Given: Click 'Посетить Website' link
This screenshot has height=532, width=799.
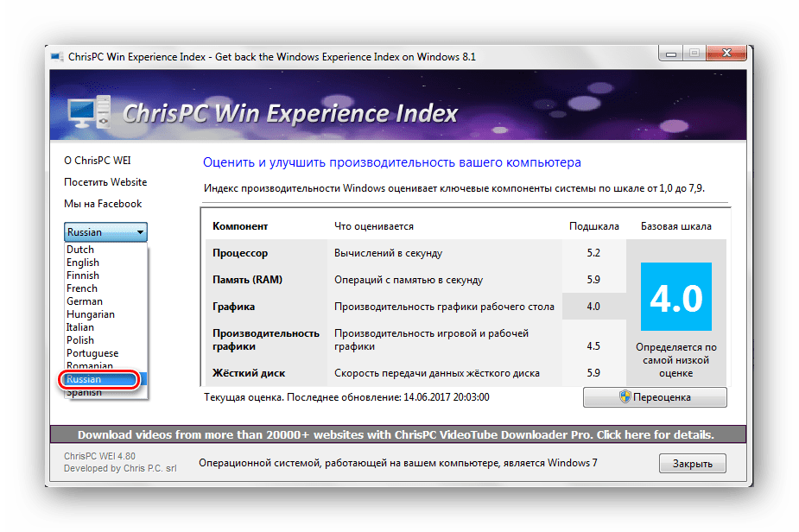Looking at the screenshot, I should tap(105, 182).
